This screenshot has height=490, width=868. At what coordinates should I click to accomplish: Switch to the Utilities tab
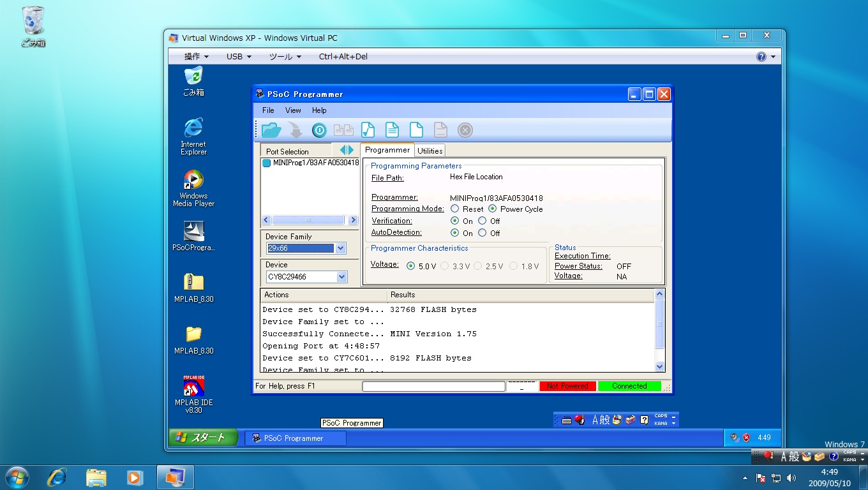[x=430, y=151]
